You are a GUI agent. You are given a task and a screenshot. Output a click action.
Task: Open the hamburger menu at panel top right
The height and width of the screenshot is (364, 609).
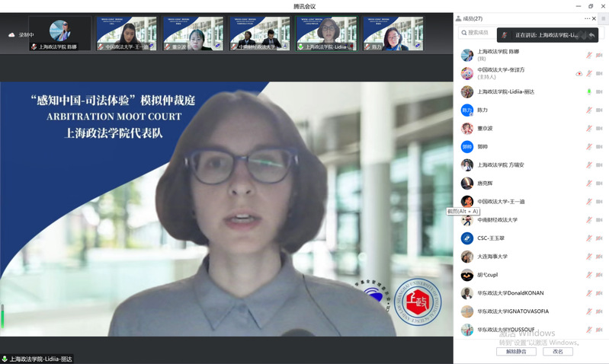[x=602, y=18]
